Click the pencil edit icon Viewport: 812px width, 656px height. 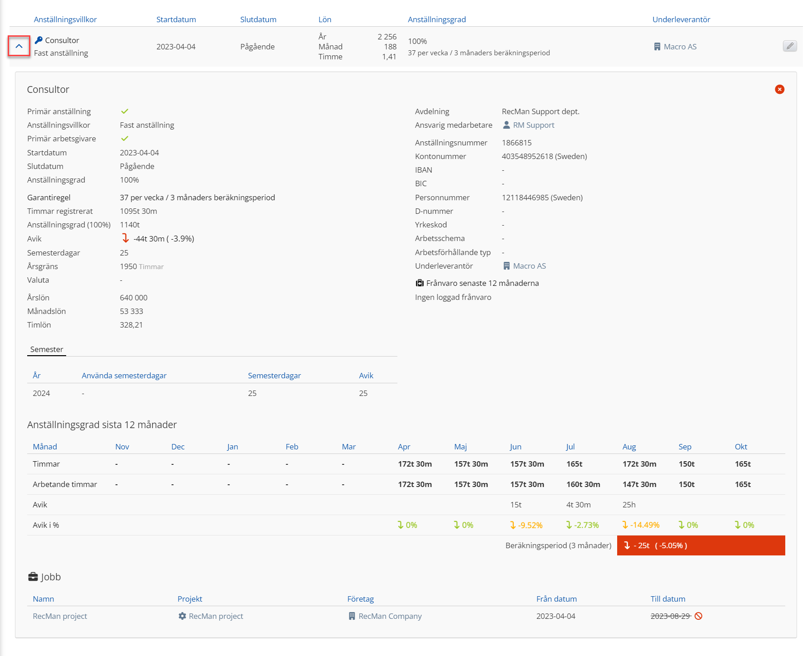click(x=789, y=46)
